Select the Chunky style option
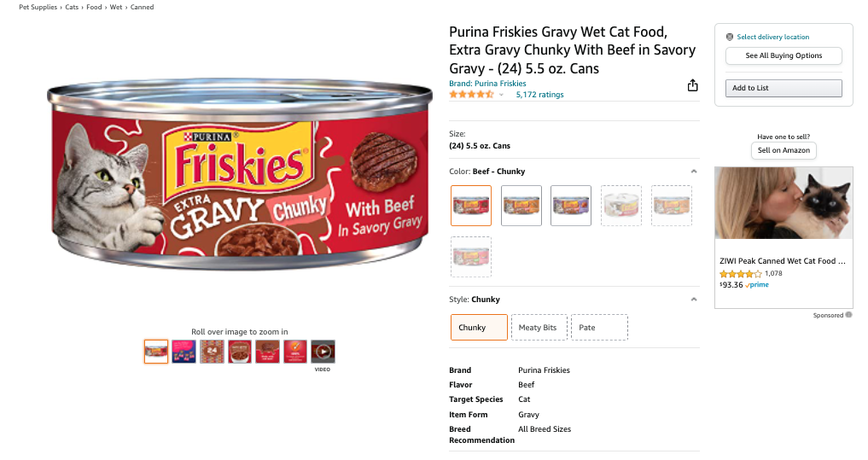Viewport: 868px width, 460px height. point(479,328)
